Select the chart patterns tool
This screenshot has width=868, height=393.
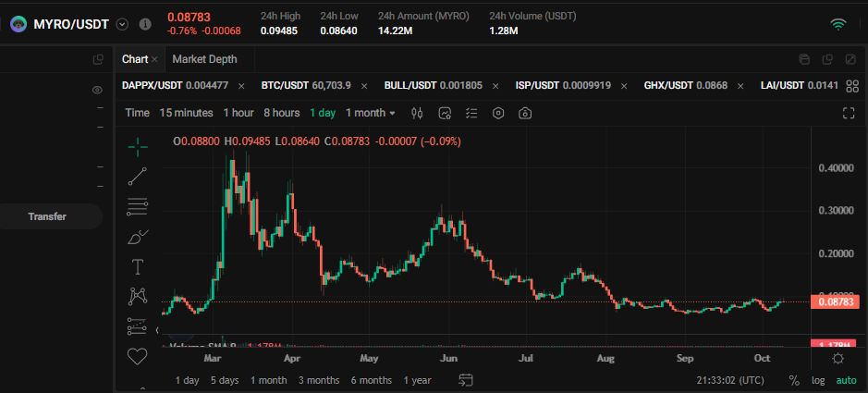[138, 296]
